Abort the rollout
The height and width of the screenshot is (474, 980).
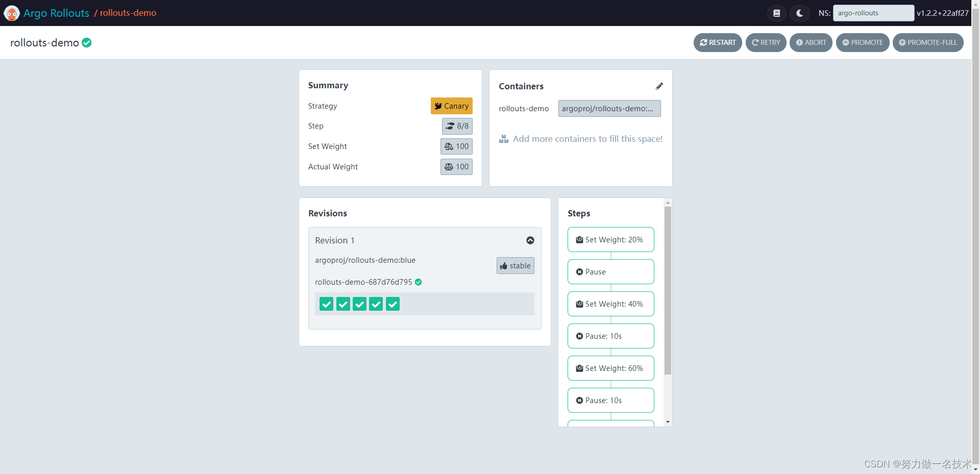coord(811,42)
